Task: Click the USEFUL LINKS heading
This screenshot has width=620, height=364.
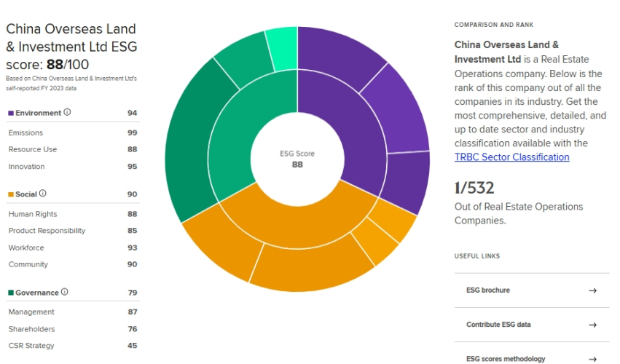Action: pos(477,256)
